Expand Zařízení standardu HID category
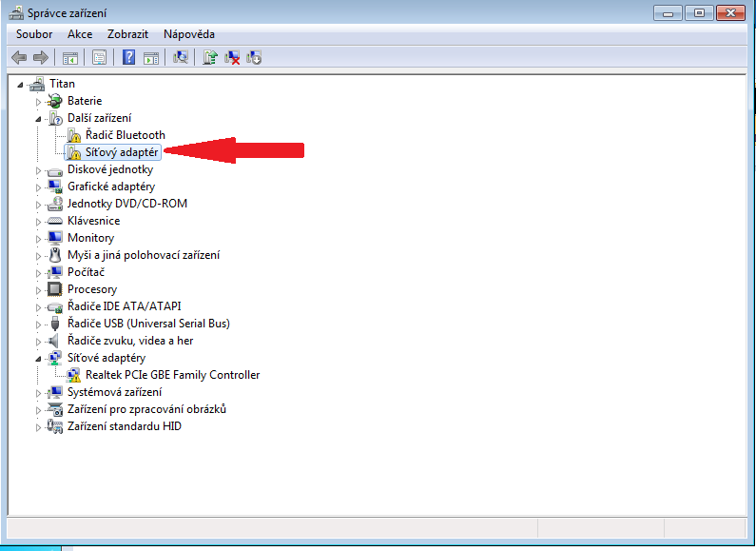The height and width of the screenshot is (551, 756). [39, 427]
